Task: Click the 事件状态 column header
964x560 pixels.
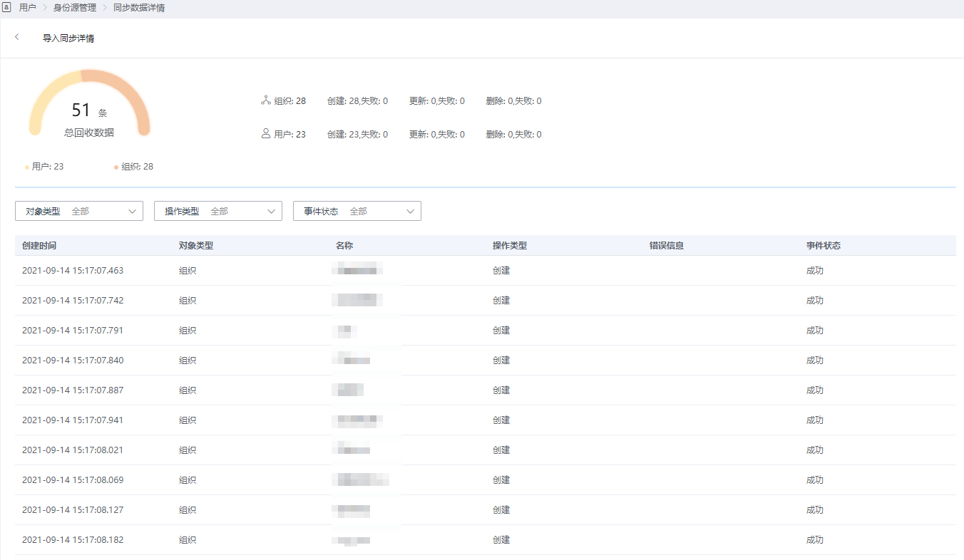Action: (x=824, y=246)
